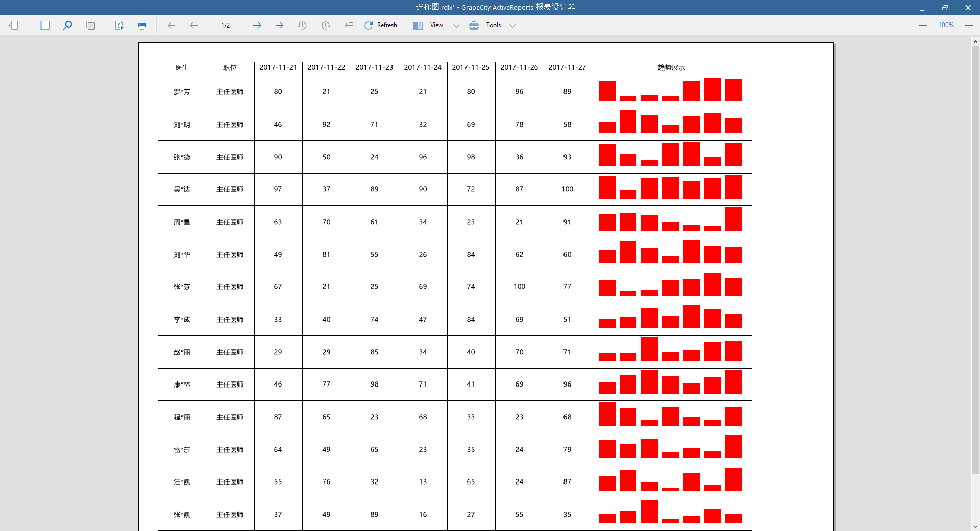Click the 职位 column header

coord(230,68)
